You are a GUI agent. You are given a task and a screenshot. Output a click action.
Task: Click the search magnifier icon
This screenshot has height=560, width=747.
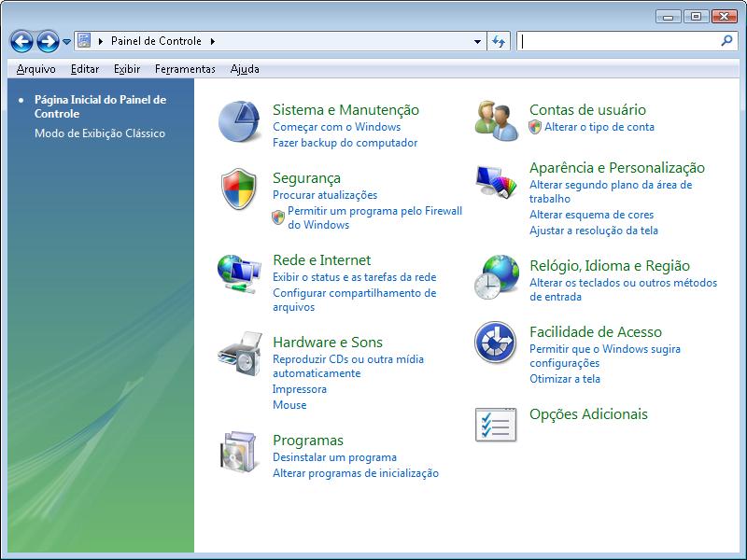727,41
